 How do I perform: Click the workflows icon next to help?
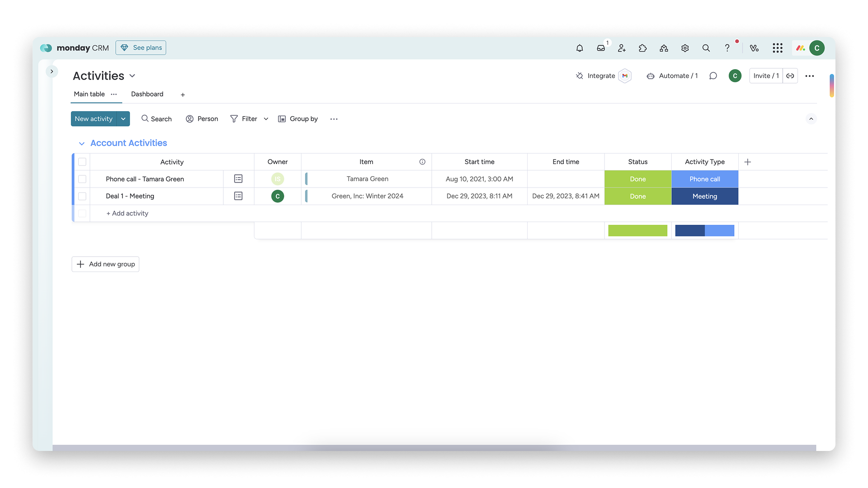[x=754, y=48]
